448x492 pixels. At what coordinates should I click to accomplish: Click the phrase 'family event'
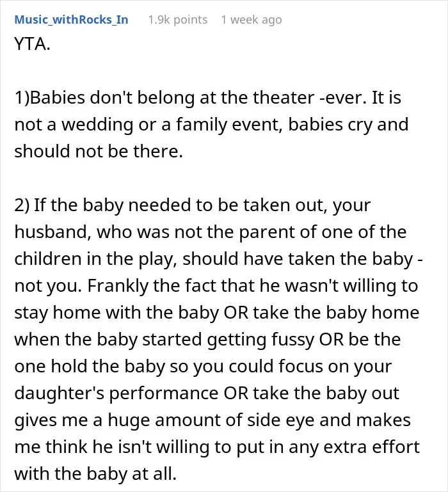tap(229, 125)
